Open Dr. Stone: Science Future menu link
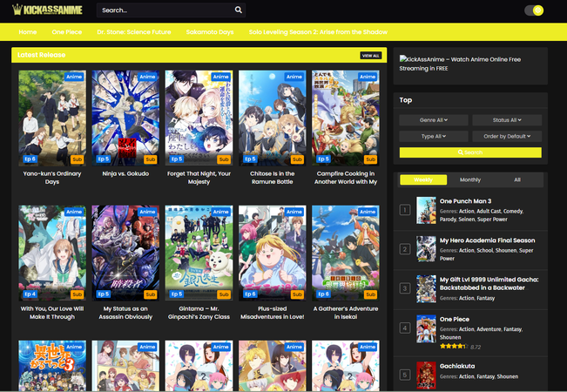Image resolution: width=567 pixels, height=392 pixels. click(x=134, y=32)
